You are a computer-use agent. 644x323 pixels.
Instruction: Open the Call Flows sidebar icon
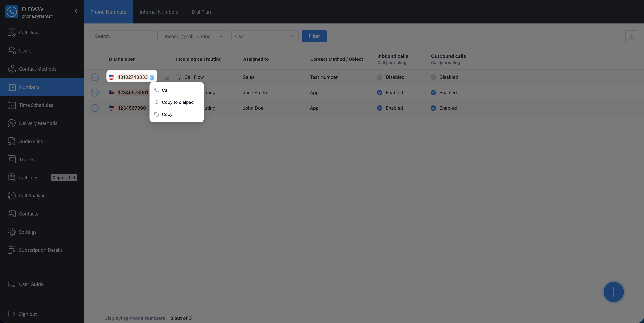(x=12, y=33)
